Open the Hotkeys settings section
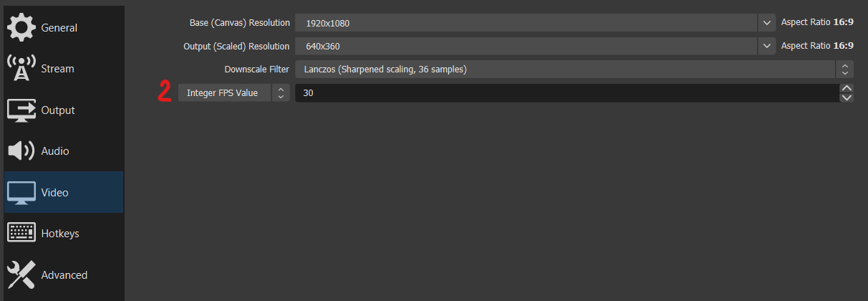The width and height of the screenshot is (868, 301). point(60,234)
